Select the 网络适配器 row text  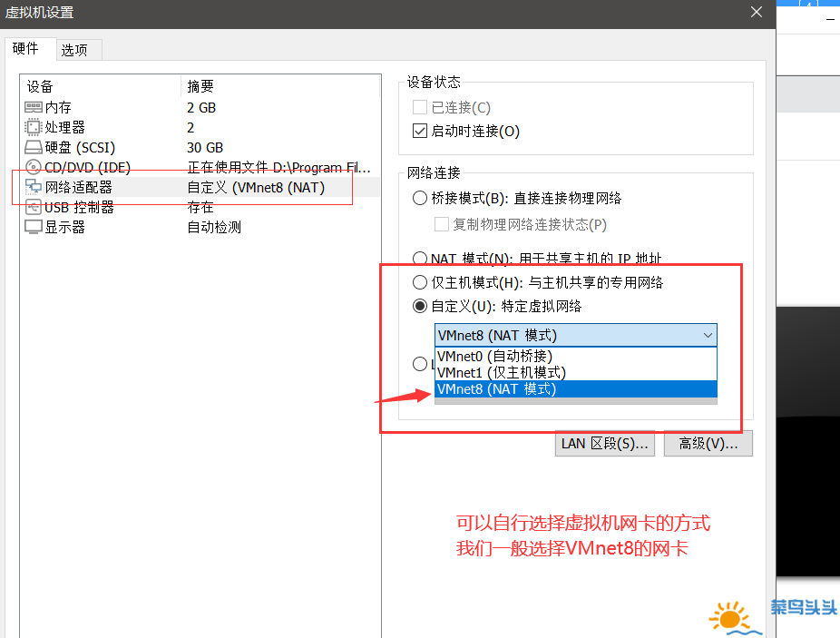pos(78,187)
